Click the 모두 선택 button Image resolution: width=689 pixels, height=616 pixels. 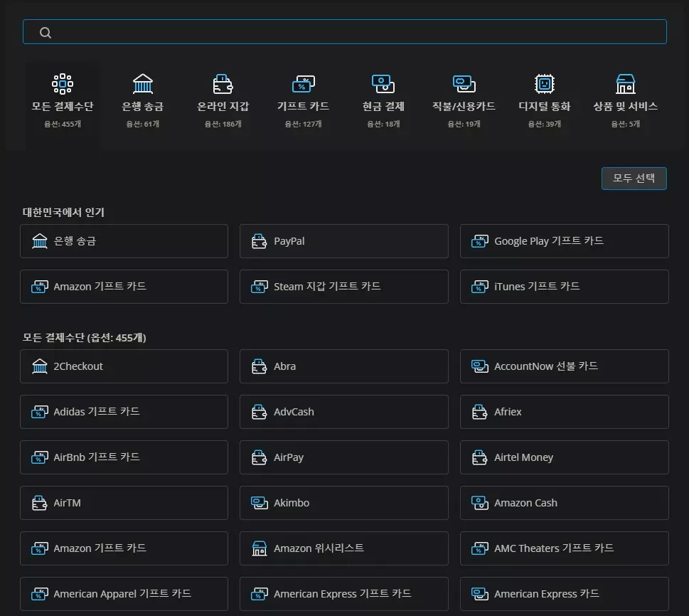click(x=634, y=178)
